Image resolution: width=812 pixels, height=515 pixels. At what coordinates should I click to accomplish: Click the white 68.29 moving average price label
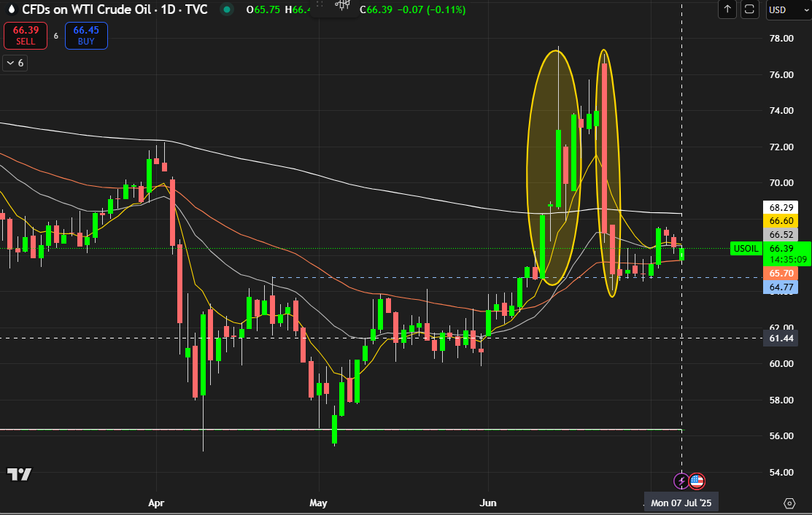click(x=781, y=208)
